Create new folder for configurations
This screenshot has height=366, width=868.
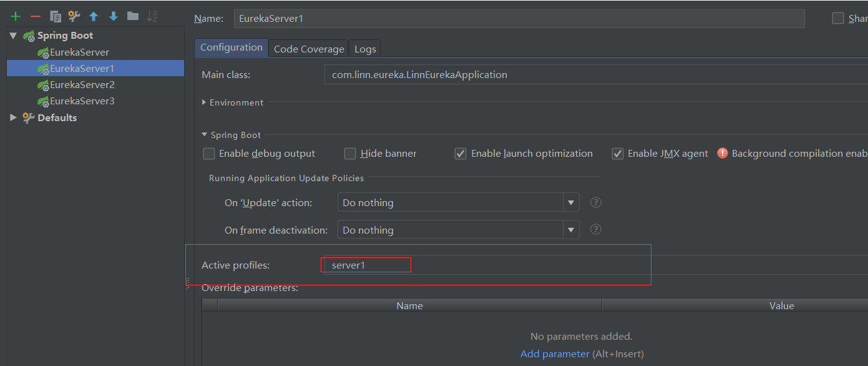133,16
